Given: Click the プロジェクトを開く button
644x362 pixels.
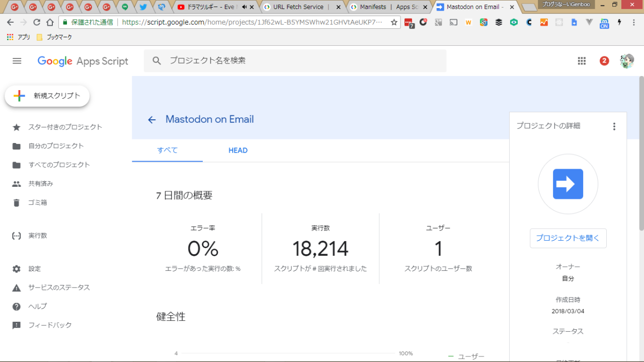Looking at the screenshot, I should click(x=568, y=238).
